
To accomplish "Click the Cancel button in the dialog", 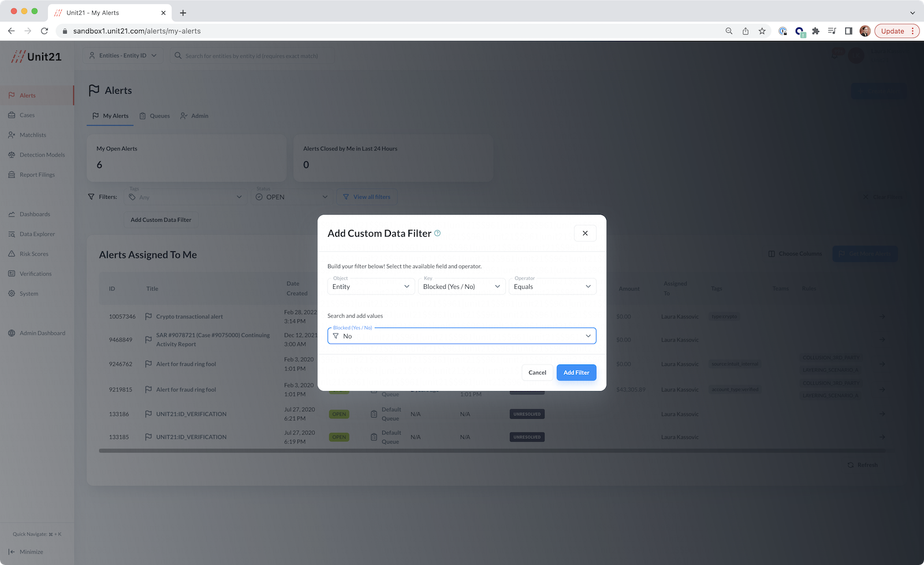I will click(x=537, y=373).
